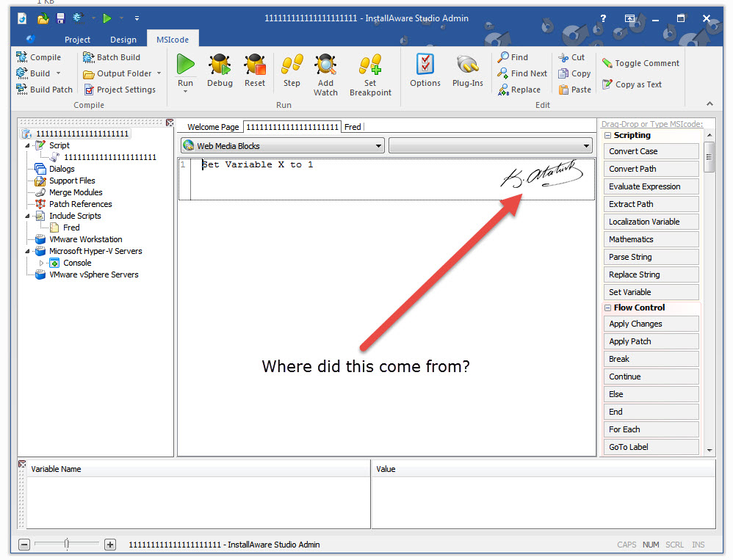Screen dimensions: 733x560
Task: Click the Convert Case command button
Action: [x=651, y=151]
